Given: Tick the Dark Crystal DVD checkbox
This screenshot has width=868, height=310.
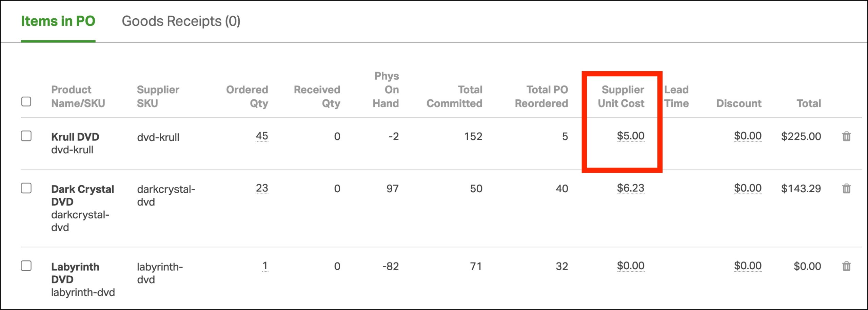Looking at the screenshot, I should (26, 188).
